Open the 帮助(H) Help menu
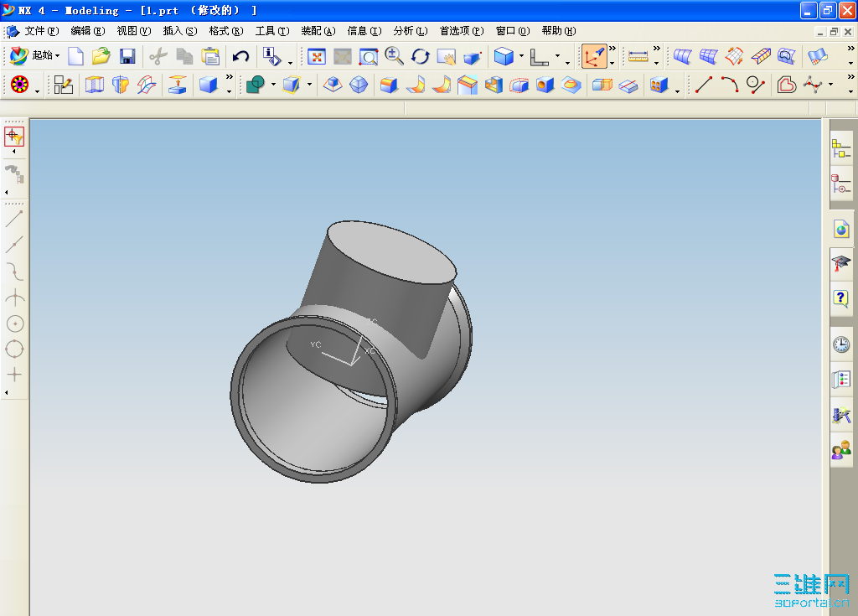Image resolution: width=858 pixels, height=616 pixels. 559,31
